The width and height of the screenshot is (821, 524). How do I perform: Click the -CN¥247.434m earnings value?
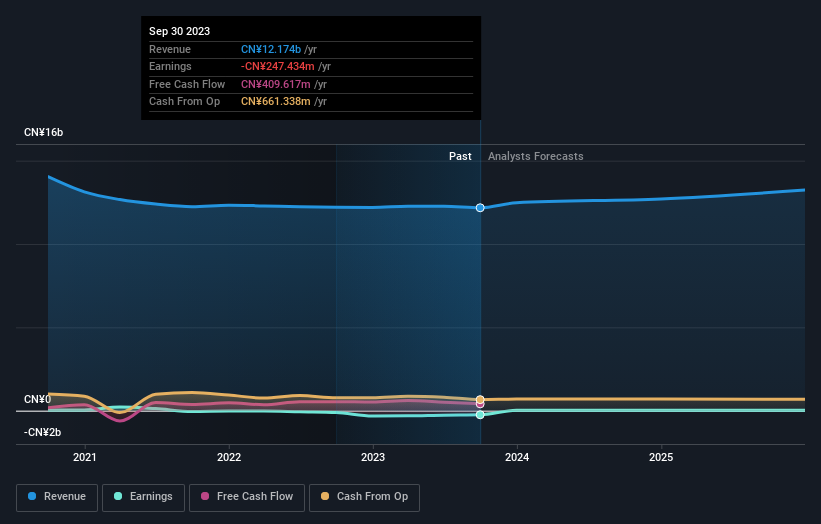[278, 66]
